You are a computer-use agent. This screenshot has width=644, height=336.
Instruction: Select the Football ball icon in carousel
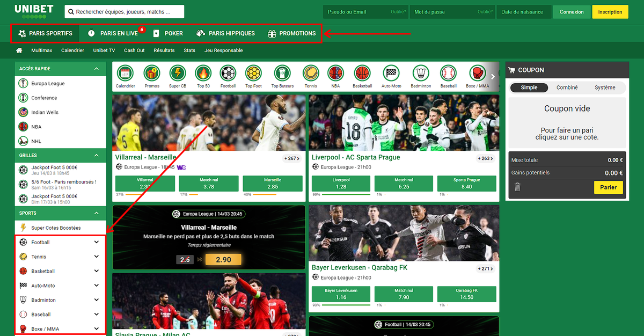228,73
